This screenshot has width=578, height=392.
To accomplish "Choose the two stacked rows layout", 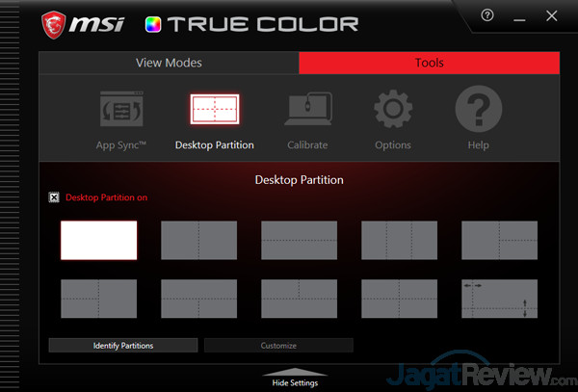I will (299, 240).
